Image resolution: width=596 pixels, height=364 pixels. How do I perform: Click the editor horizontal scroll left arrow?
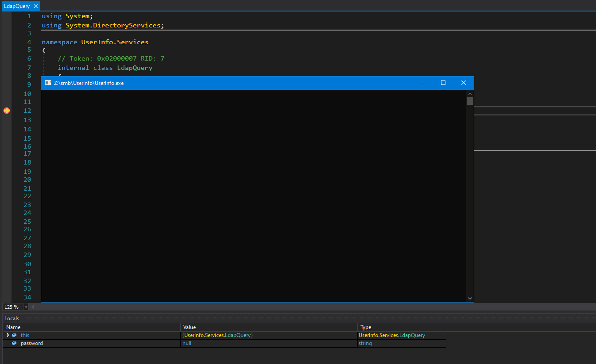(32, 307)
